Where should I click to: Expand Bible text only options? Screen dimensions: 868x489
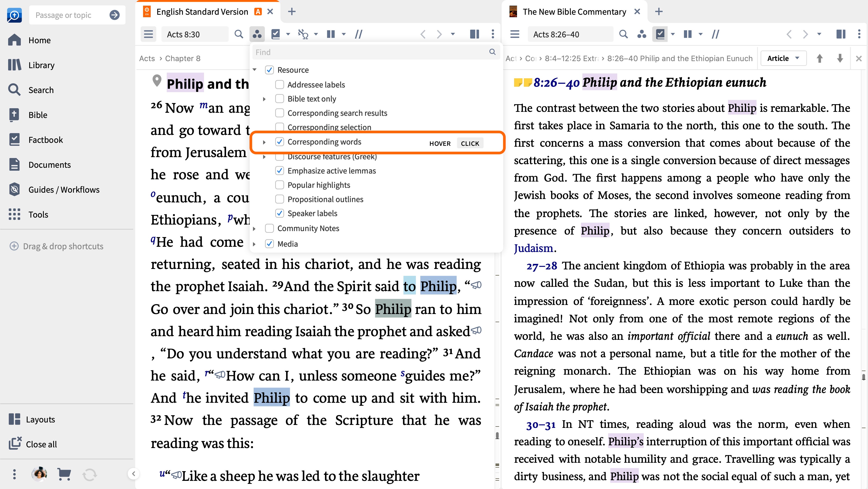tap(264, 99)
